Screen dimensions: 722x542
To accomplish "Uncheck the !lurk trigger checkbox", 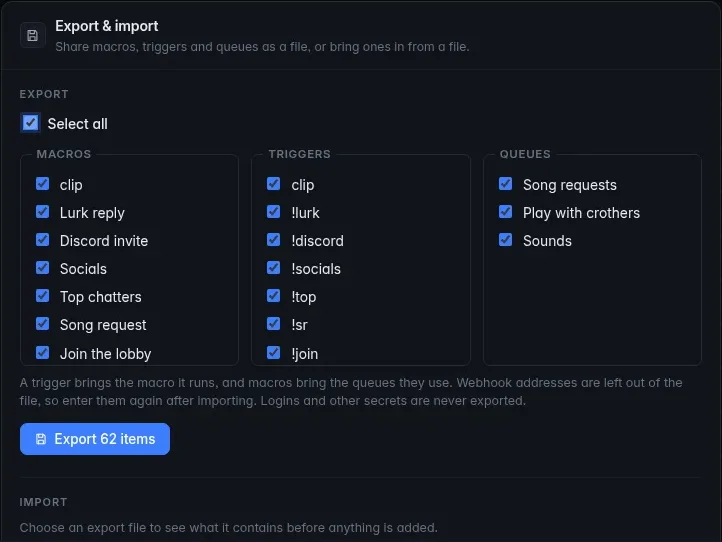I will 274,212.
